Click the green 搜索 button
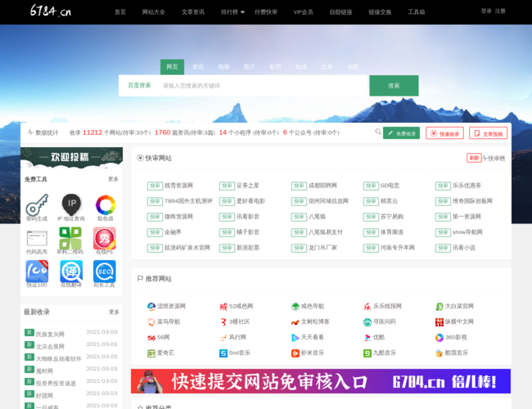The image size is (532, 409). (394, 86)
